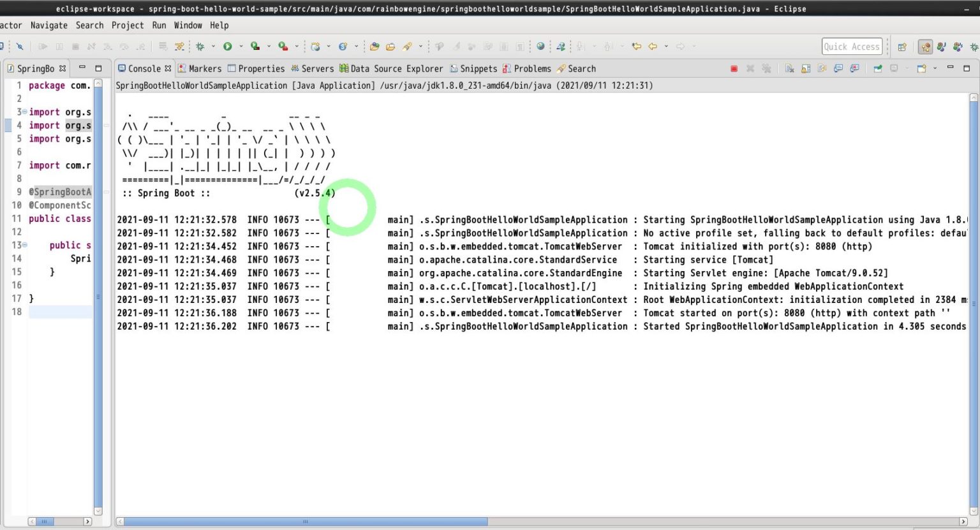Select the Markers view
The width and height of the screenshot is (980, 530).
[205, 68]
